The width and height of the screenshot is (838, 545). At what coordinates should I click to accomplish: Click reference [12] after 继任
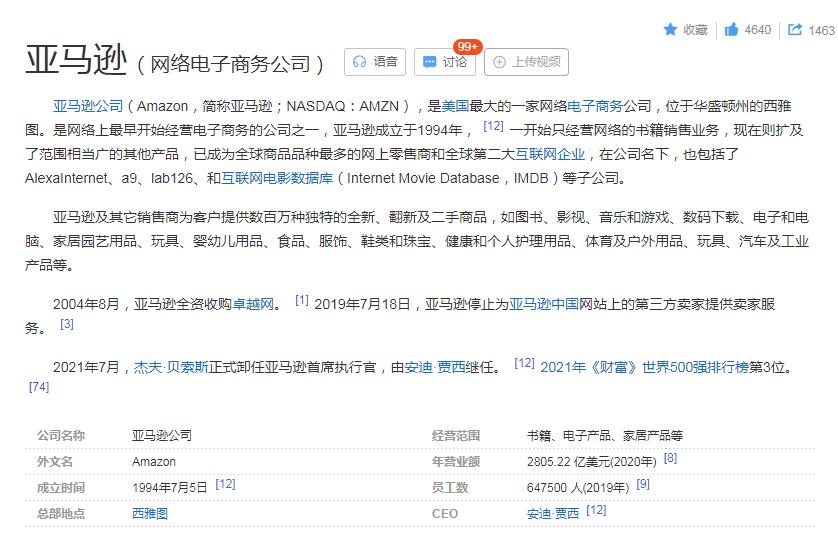pyautogui.click(x=524, y=363)
